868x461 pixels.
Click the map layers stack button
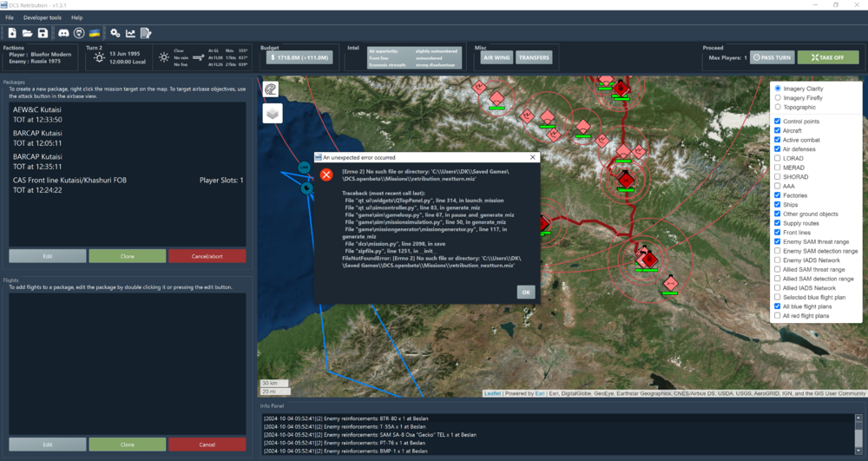point(273,113)
